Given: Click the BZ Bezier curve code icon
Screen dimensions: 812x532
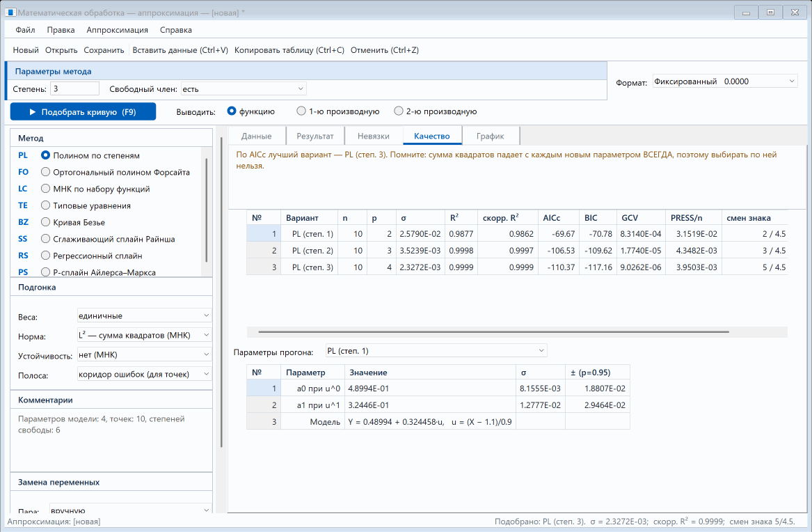Looking at the screenshot, I should click(23, 222).
